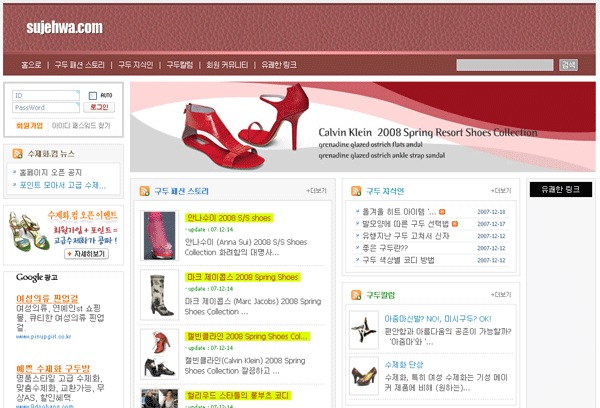Click the pinwheel shoes column thumbnail
The height and width of the screenshot is (408, 600).
click(364, 330)
